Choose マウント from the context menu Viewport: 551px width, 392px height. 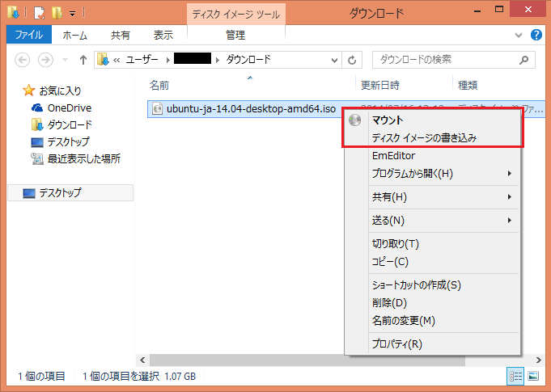pyautogui.click(x=433, y=120)
